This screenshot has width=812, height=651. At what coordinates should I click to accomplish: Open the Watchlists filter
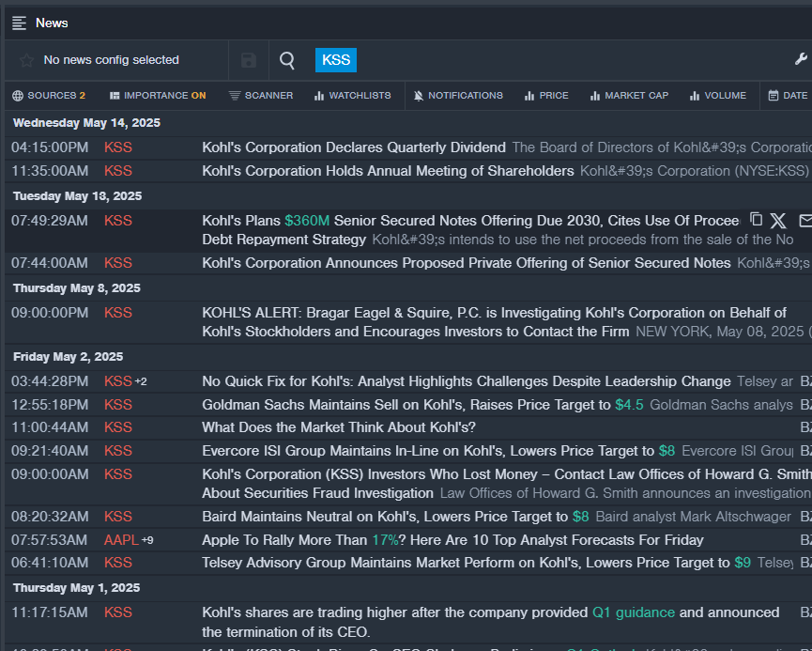point(353,96)
